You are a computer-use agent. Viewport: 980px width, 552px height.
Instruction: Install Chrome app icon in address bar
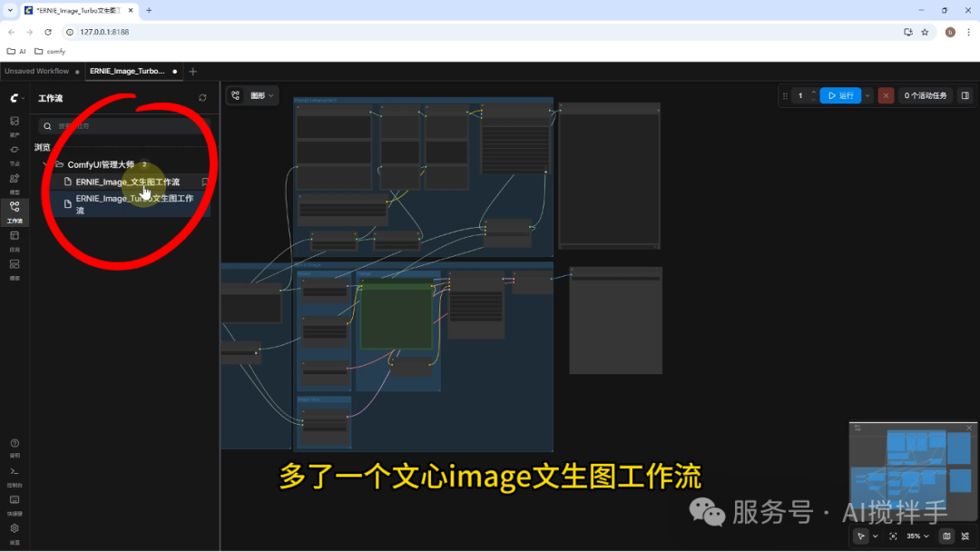(x=908, y=32)
